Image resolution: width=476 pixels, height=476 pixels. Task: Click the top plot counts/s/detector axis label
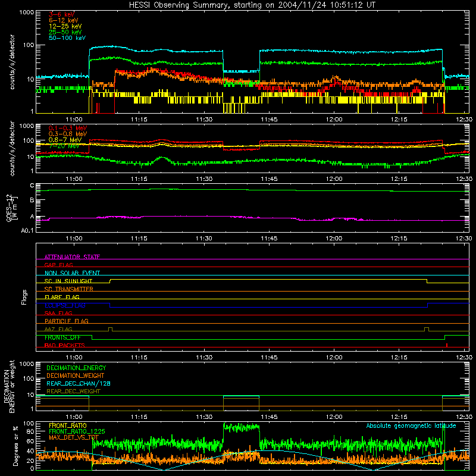[12, 62]
